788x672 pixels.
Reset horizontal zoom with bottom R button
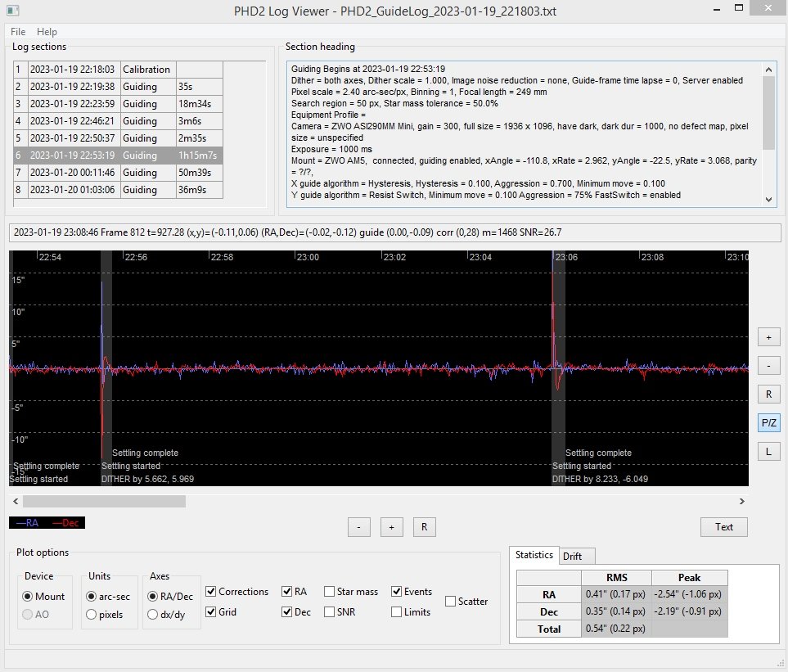click(424, 527)
